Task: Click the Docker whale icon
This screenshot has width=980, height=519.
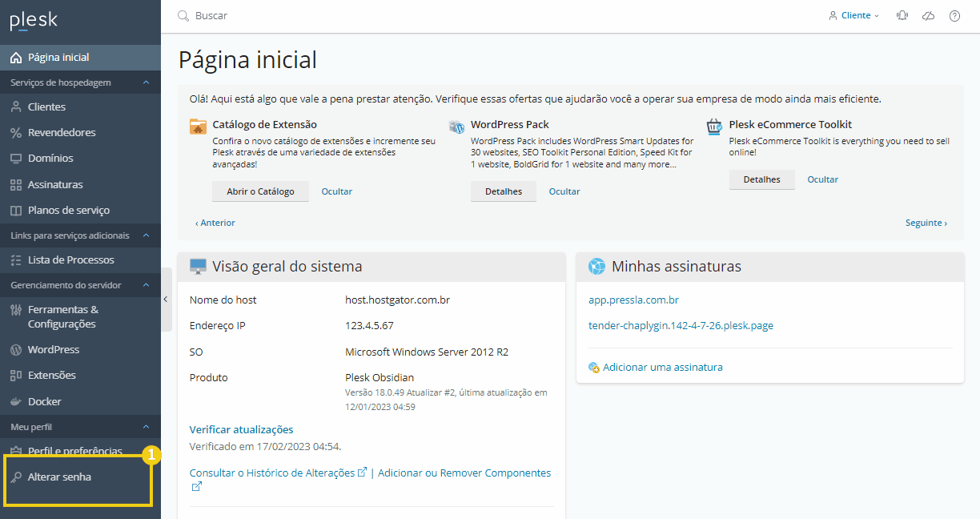Action: point(16,401)
